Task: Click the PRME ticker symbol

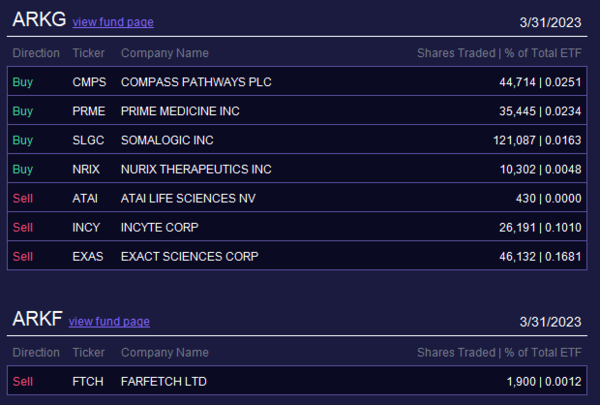Action: tap(89, 111)
